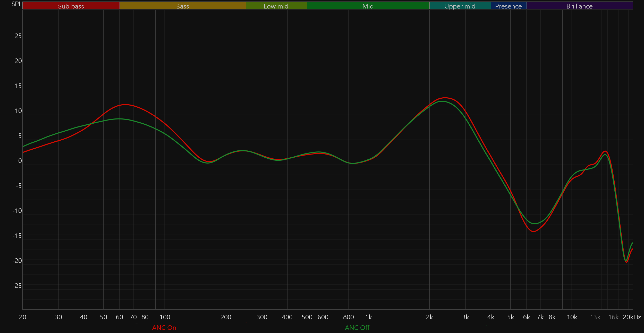Select the Mid frequency band header
Screen dimensions: 644x333
[368, 6]
